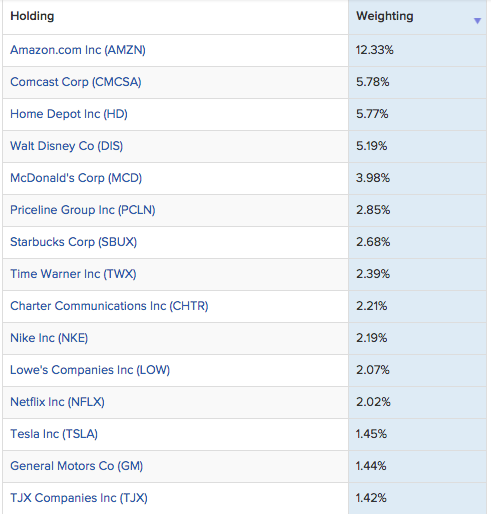
Task: Open the Comcast Corp (CMCSA) holding
Action: pyautogui.click(x=76, y=82)
